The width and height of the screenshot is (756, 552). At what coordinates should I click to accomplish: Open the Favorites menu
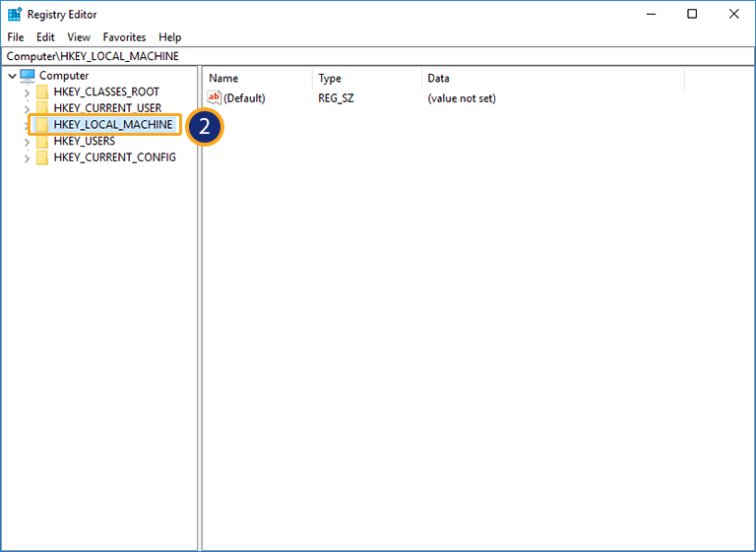click(124, 37)
